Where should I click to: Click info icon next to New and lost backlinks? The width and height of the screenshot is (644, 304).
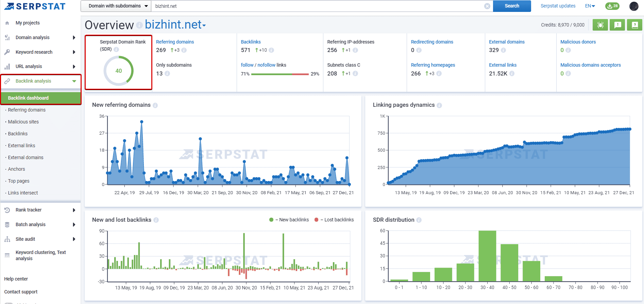(x=156, y=220)
